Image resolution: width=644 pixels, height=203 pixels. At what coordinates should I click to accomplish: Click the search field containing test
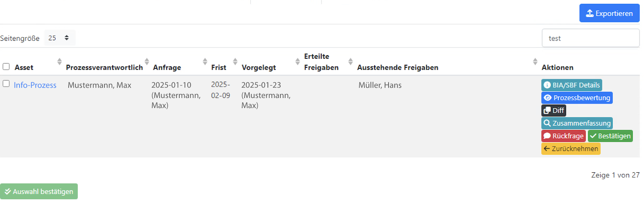(590, 38)
